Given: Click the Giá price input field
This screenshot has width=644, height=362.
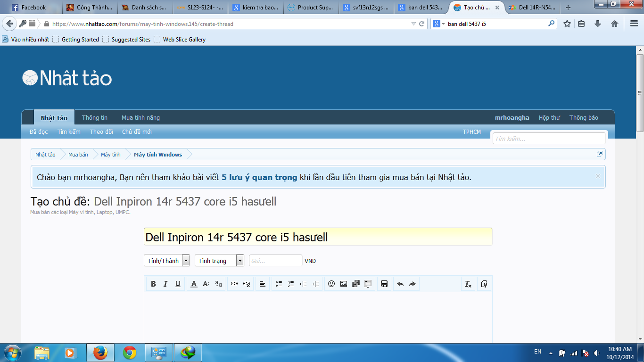Looking at the screenshot, I should [x=275, y=261].
